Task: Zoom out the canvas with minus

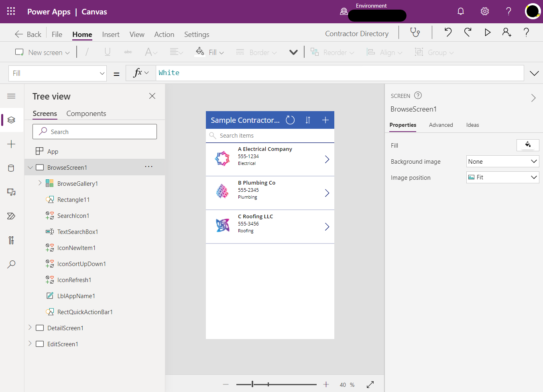Action: click(x=226, y=384)
